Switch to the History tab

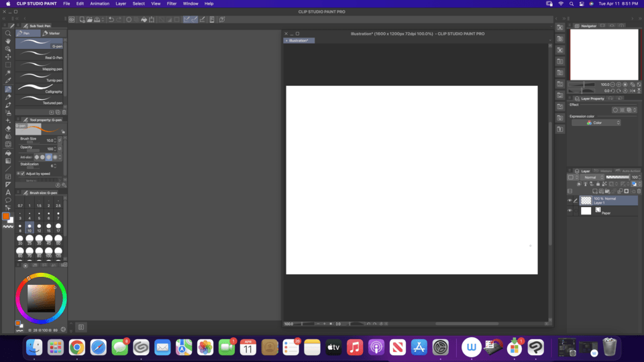pyautogui.click(x=604, y=171)
